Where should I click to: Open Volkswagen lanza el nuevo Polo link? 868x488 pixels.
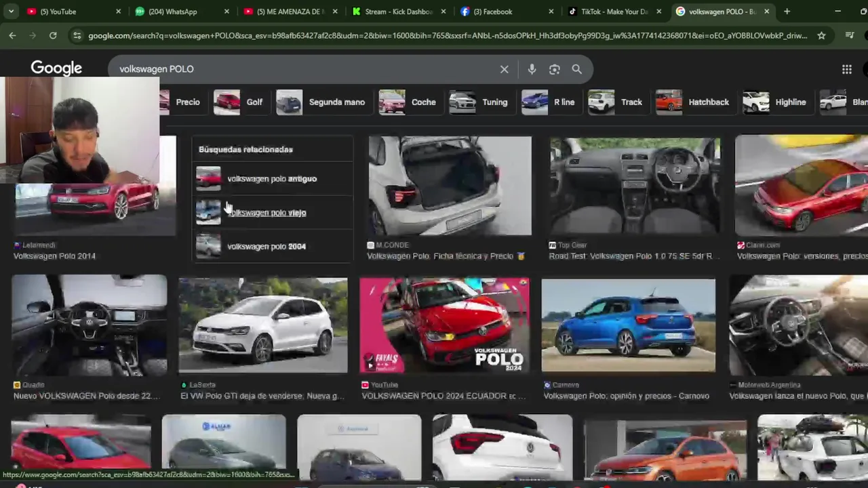coord(798,396)
